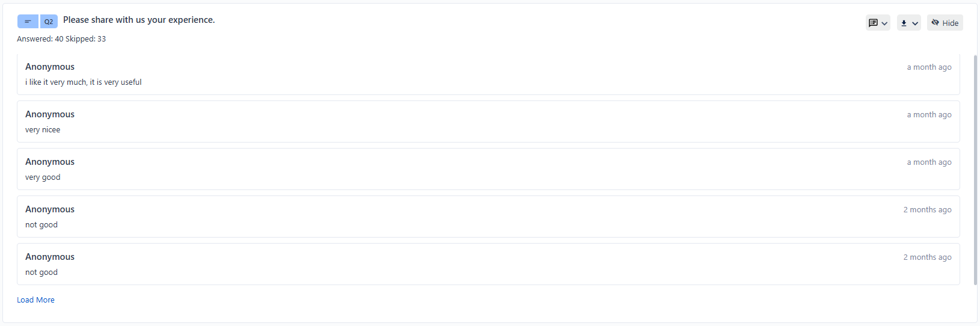The image size is (980, 326).
Task: Click the responses list vertical scrollbar
Action: point(975,168)
